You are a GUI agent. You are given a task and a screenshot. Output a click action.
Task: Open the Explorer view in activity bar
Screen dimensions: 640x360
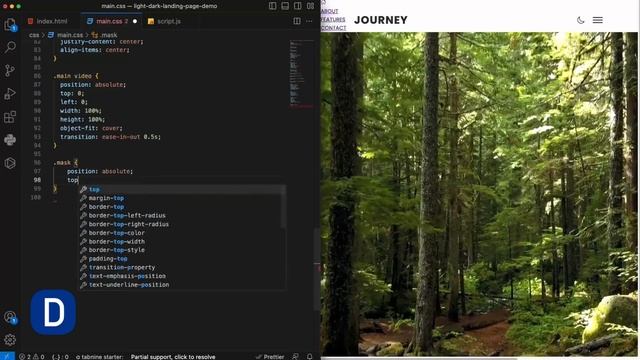[10, 24]
